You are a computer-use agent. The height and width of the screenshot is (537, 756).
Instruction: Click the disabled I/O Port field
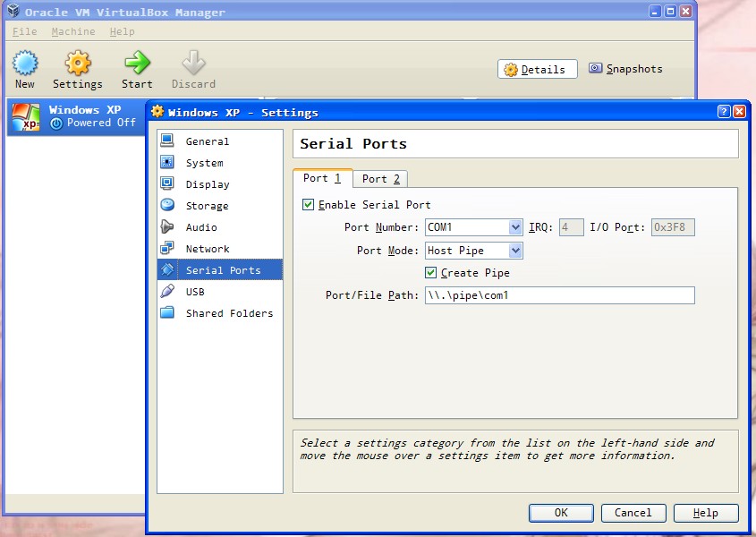point(673,227)
